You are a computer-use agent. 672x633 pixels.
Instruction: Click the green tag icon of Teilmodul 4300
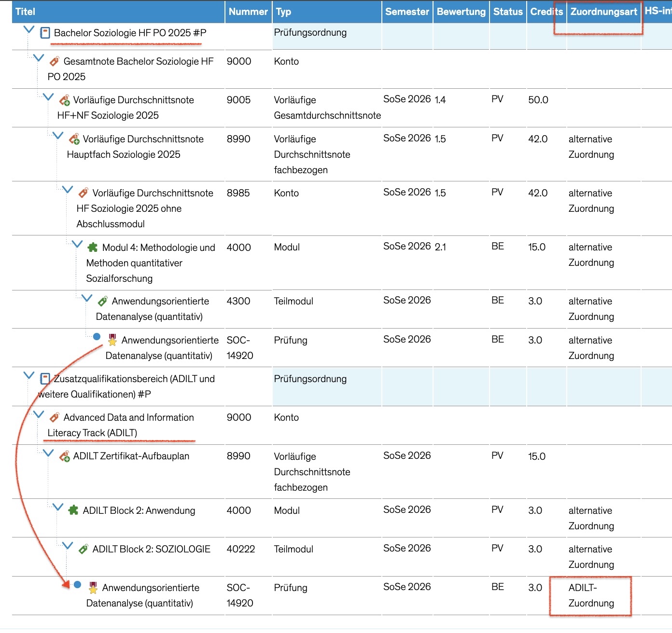click(x=102, y=302)
